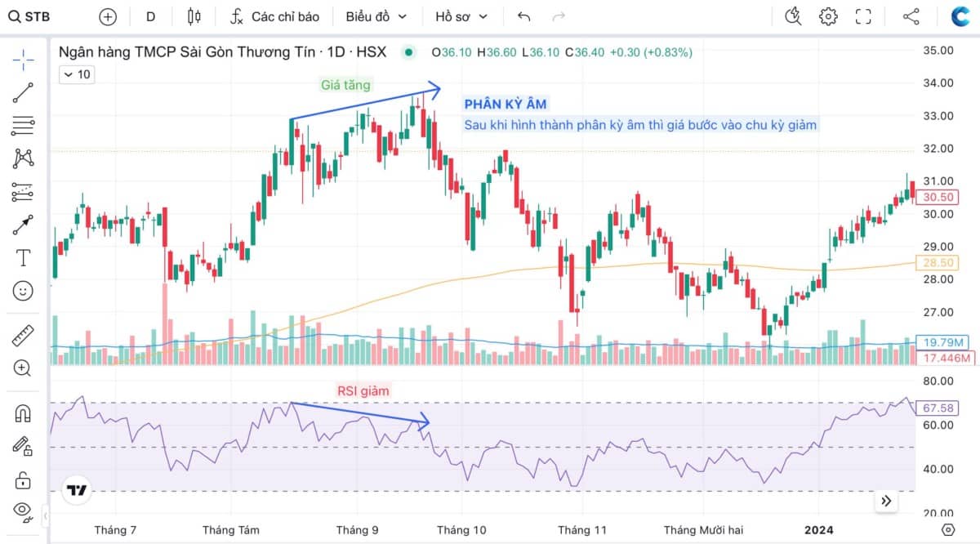Open the Hồ sơ dropdown menu
Screen dimensions: 980x544
[461, 16]
